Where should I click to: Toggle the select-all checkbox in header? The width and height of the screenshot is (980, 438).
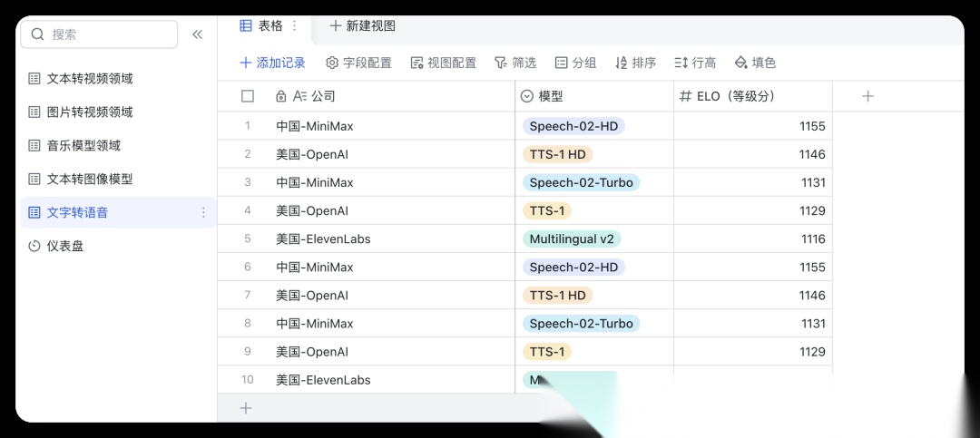click(x=248, y=96)
